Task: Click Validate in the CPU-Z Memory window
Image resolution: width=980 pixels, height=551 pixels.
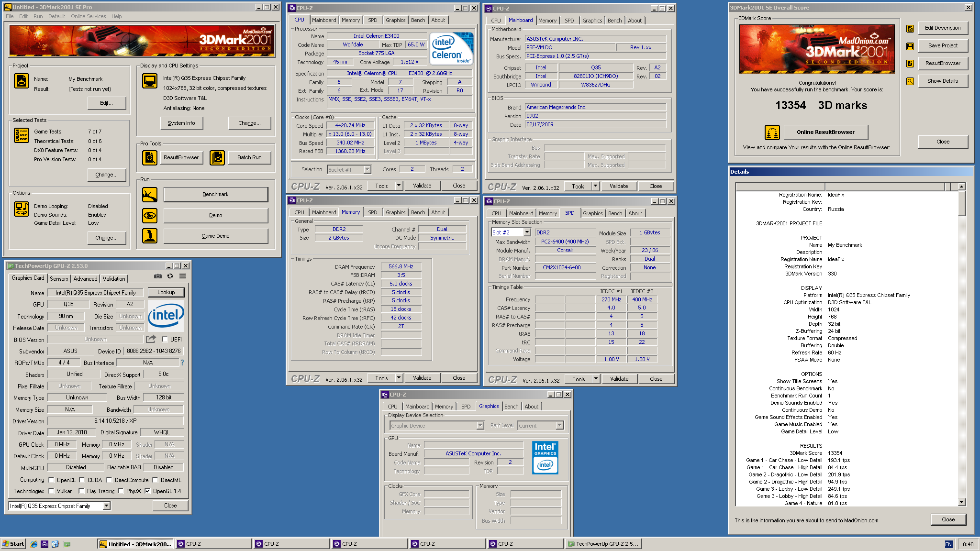Action: tap(422, 378)
